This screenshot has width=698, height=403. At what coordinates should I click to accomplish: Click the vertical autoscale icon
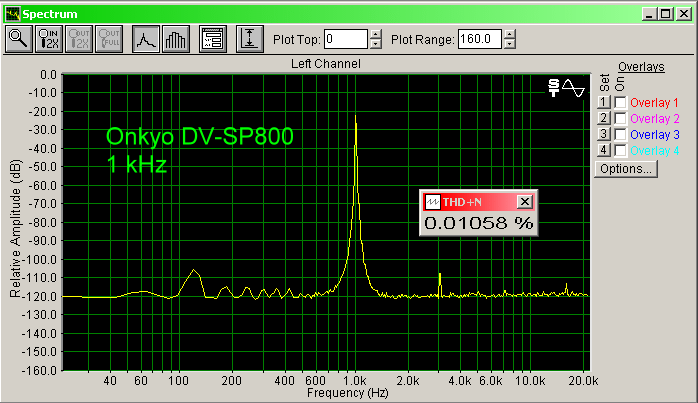250,39
